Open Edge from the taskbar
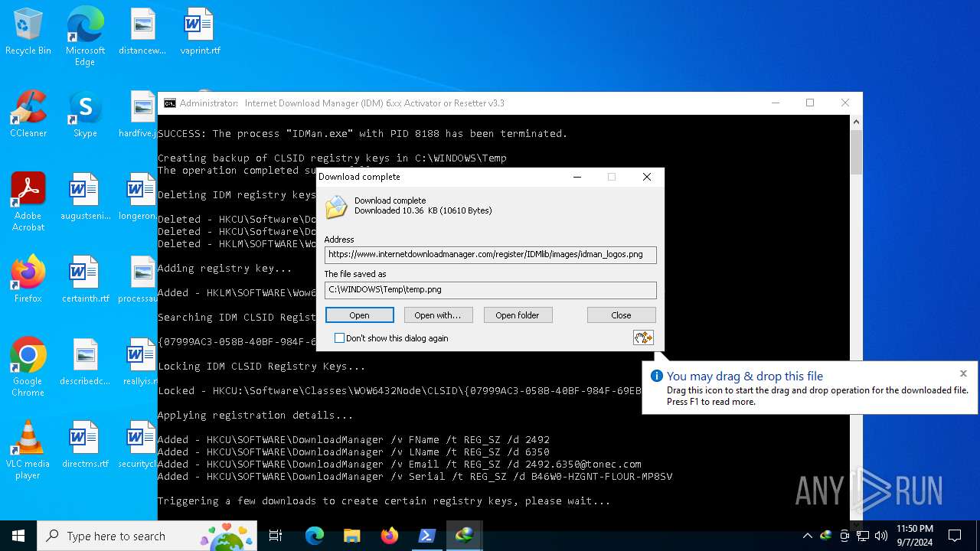The height and width of the screenshot is (551, 980). pos(315,536)
